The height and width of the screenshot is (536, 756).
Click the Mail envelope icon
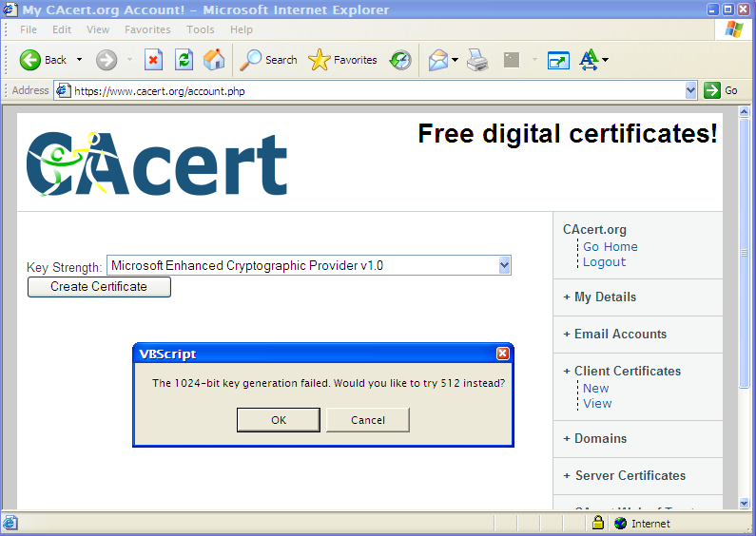437,60
